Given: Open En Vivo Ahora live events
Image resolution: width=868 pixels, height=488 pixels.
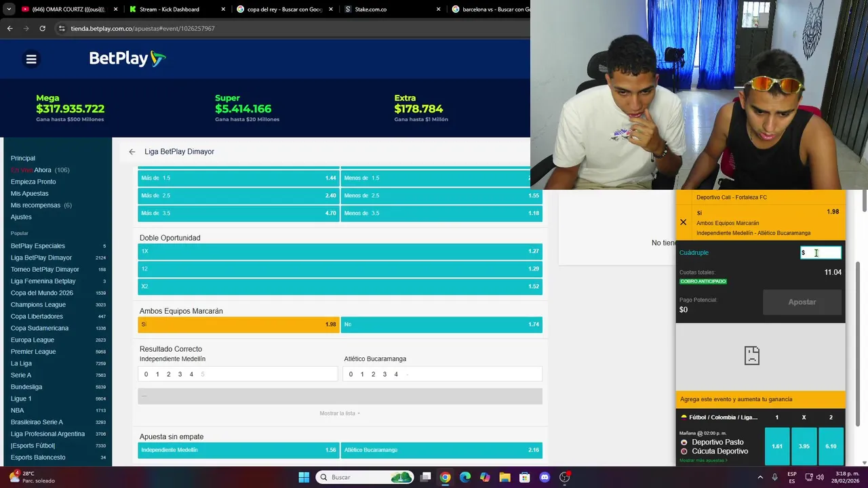Looking at the screenshot, I should coord(40,170).
